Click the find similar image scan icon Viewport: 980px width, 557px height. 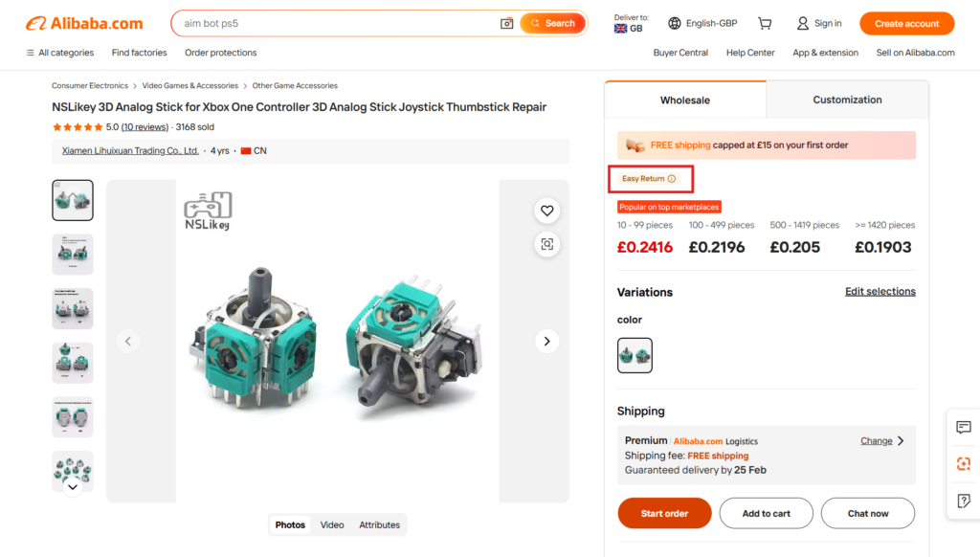(546, 244)
